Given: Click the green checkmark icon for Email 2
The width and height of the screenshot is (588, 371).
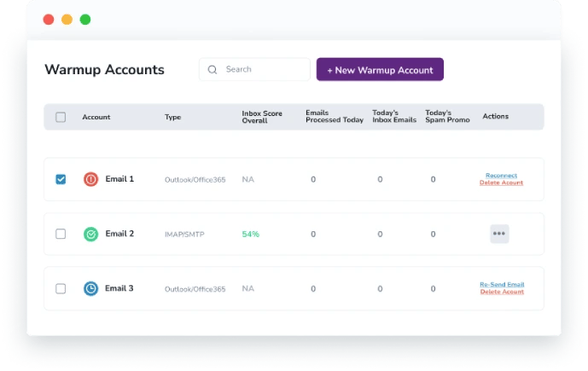Looking at the screenshot, I should (90, 234).
